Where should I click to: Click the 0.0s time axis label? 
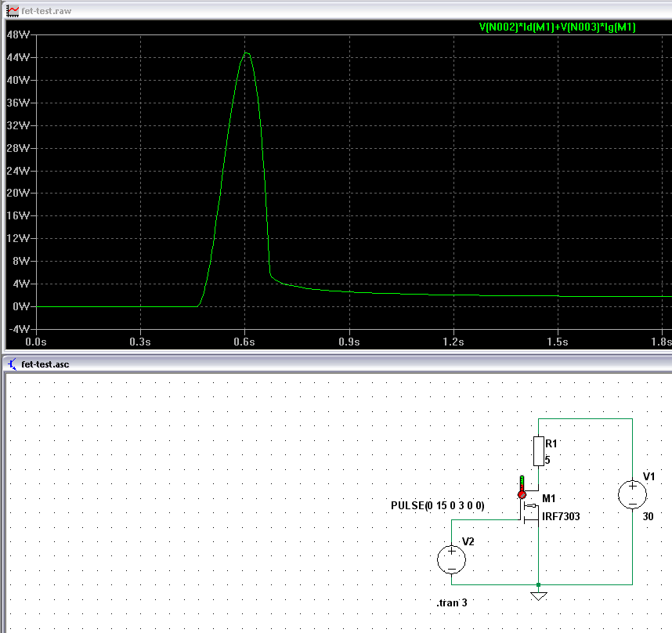[x=36, y=342]
